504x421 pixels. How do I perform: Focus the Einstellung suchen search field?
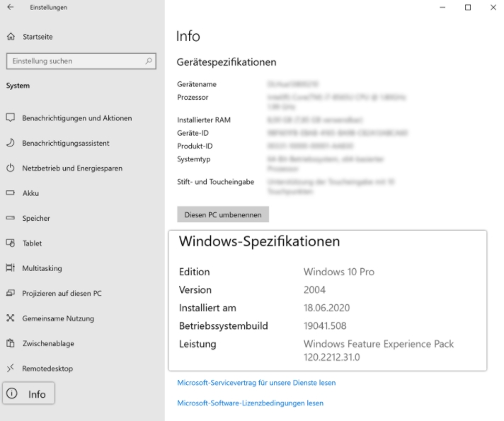[81, 61]
